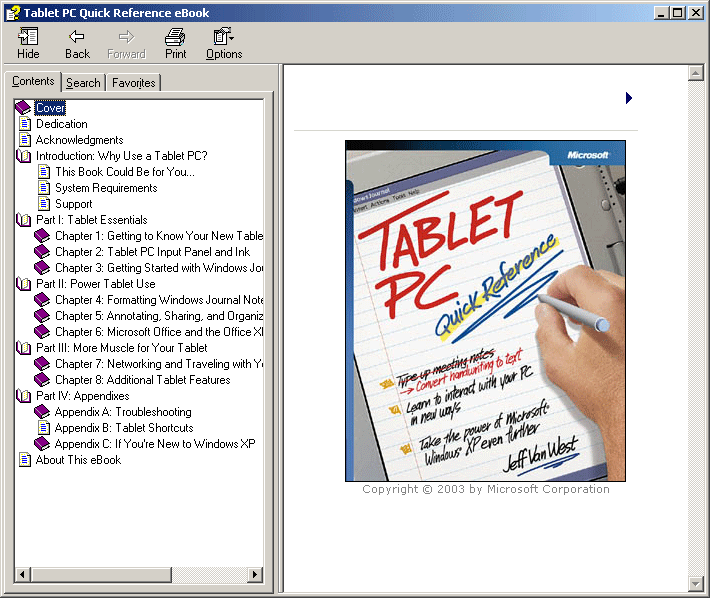The width and height of the screenshot is (710, 598).
Task: Click open-book icon beside Part III
Action: 24,348
